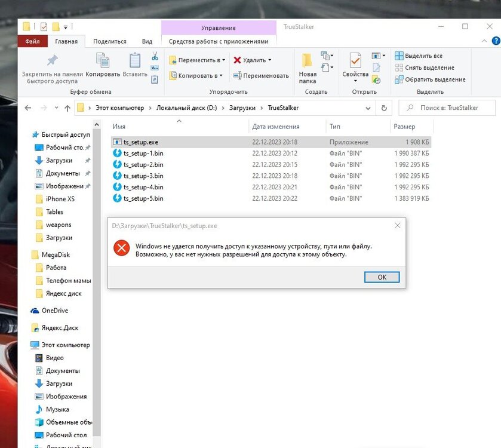
Task: Click the Help question mark icon
Action: pos(496,41)
